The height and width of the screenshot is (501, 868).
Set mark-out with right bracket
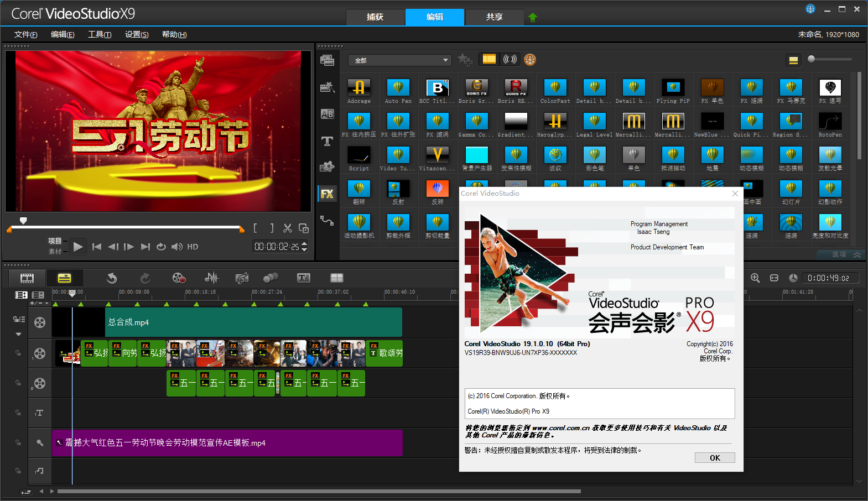[272, 228]
